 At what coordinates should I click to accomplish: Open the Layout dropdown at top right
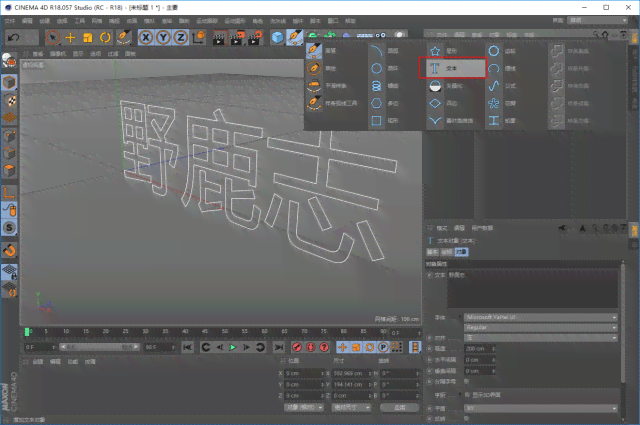pyautogui.click(x=597, y=20)
